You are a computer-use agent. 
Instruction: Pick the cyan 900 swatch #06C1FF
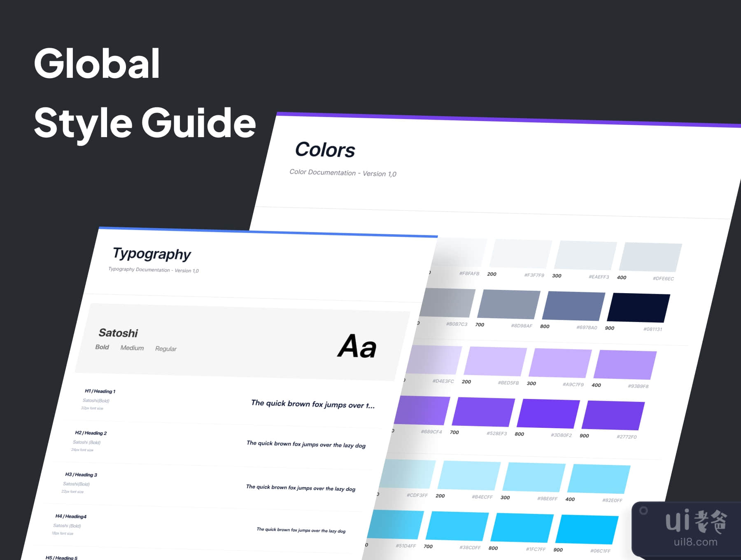587,529
